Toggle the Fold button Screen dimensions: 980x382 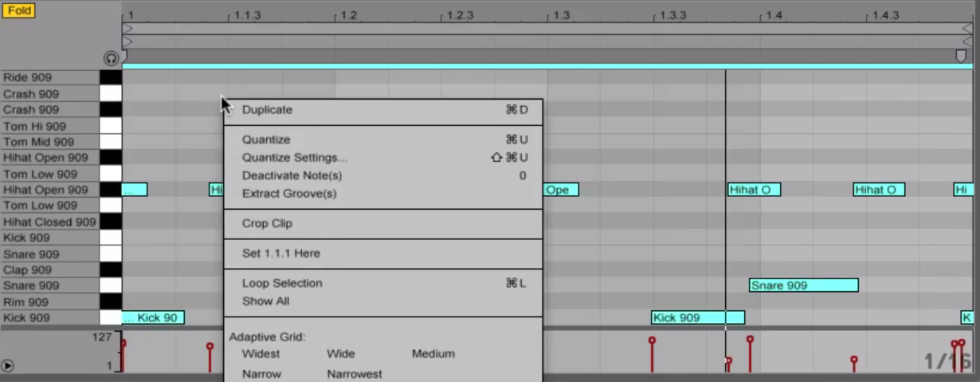[18, 10]
